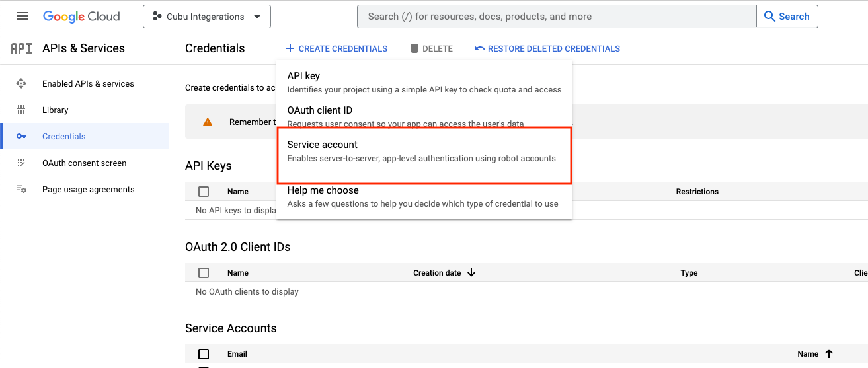Click the Create Credentials button

336,49
